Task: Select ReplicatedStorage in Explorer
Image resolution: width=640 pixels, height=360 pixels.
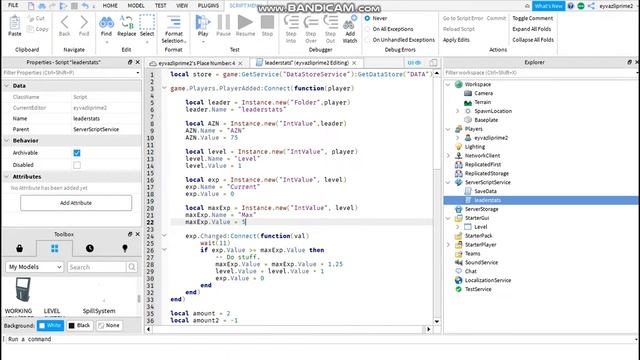Action: 487,173
